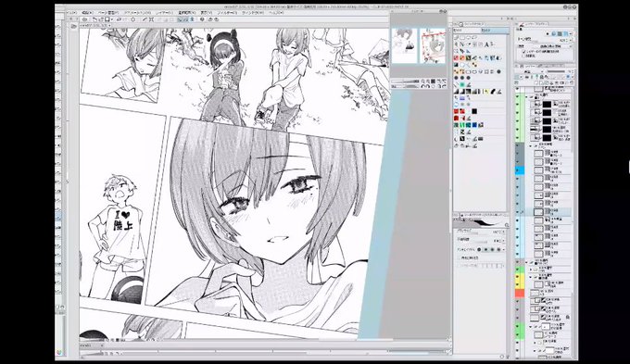Open the 選択範囲 menu
The width and height of the screenshot is (630, 364).
point(187,12)
